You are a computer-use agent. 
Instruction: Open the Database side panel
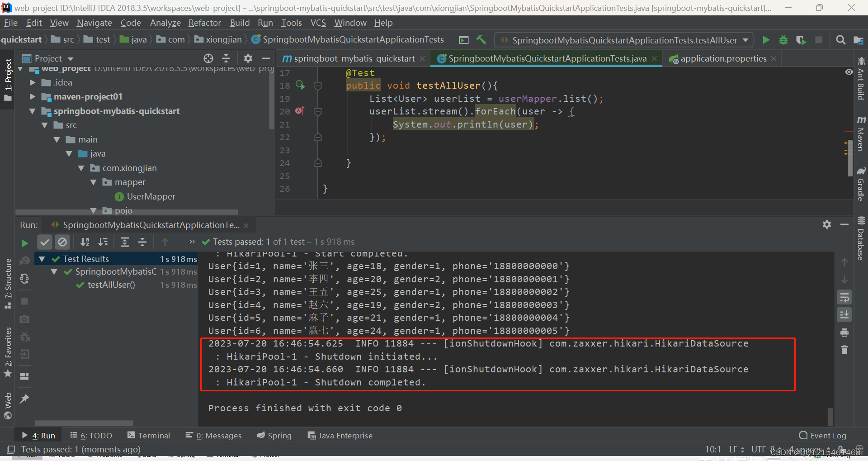861,238
